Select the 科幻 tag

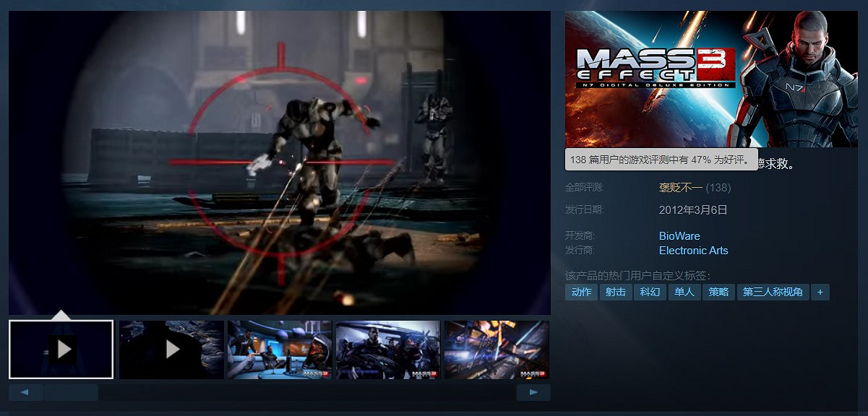tap(650, 292)
